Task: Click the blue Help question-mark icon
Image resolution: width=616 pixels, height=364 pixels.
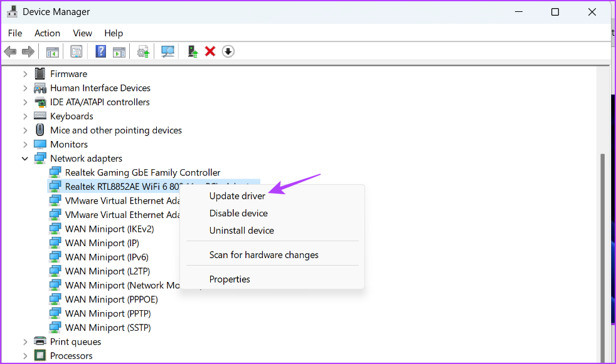Action: point(100,51)
